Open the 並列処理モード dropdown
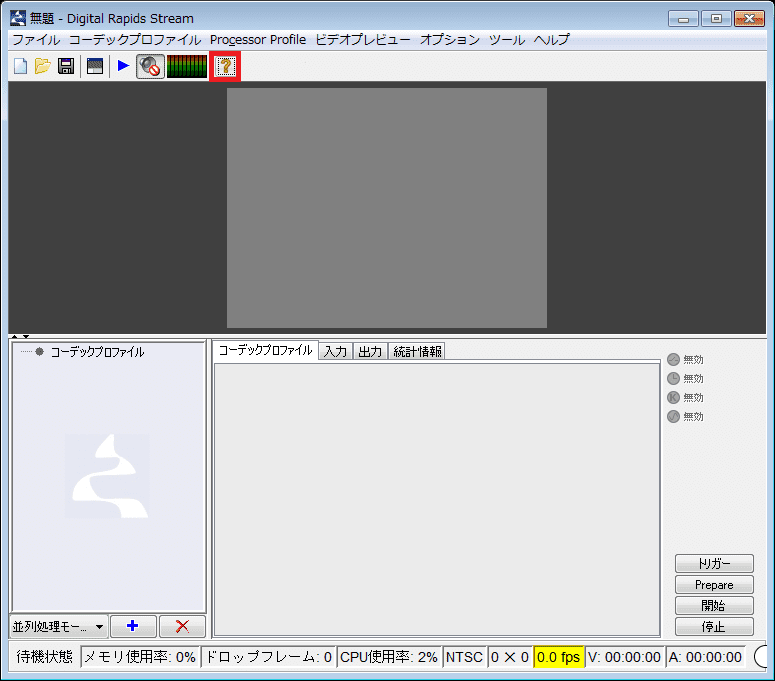This screenshot has height=681, width=775. pyautogui.click(x=59, y=627)
